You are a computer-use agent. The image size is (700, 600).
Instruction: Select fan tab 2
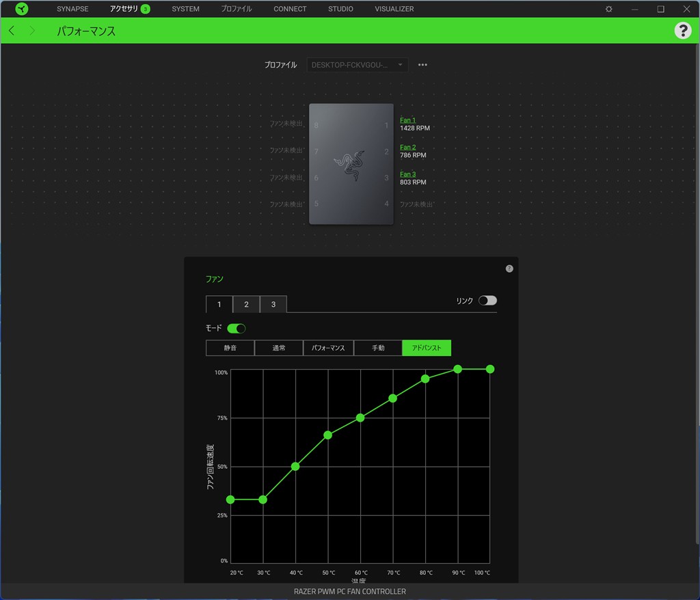click(x=246, y=304)
